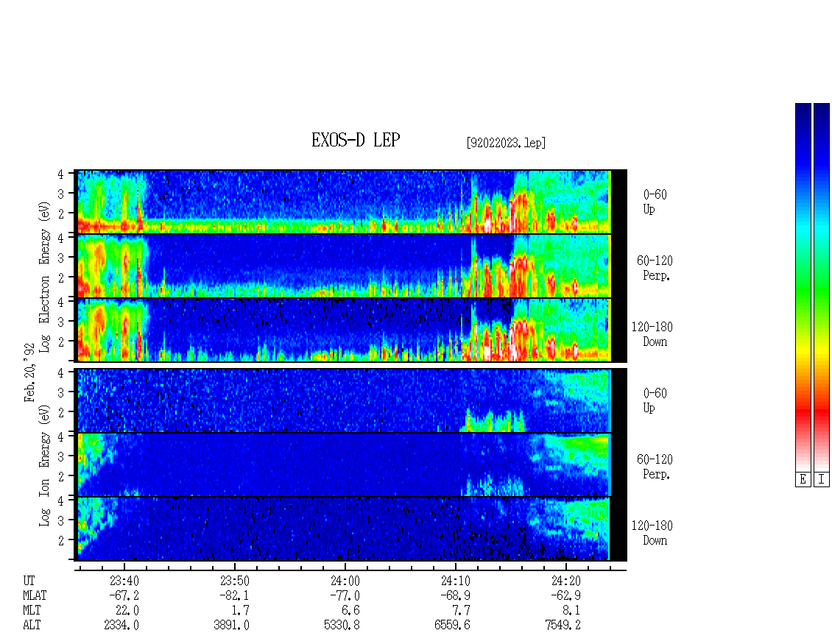Click the ALT value 6559.6
The image size is (832, 644).
click(x=453, y=626)
